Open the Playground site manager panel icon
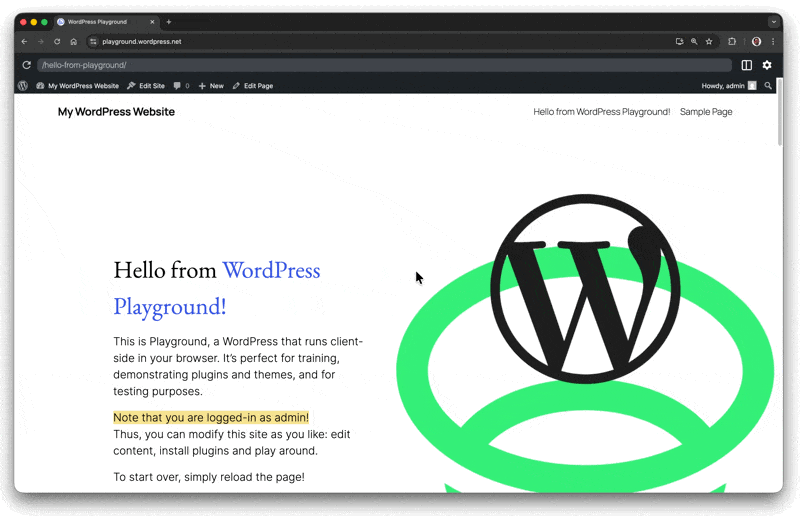The width and height of the screenshot is (800, 516). (x=746, y=65)
